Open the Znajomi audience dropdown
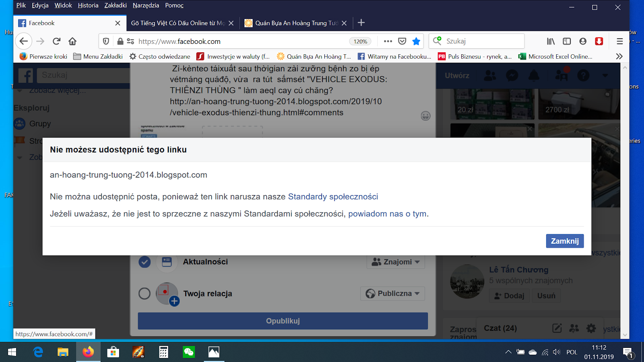This screenshot has height=362, width=644. (x=396, y=262)
